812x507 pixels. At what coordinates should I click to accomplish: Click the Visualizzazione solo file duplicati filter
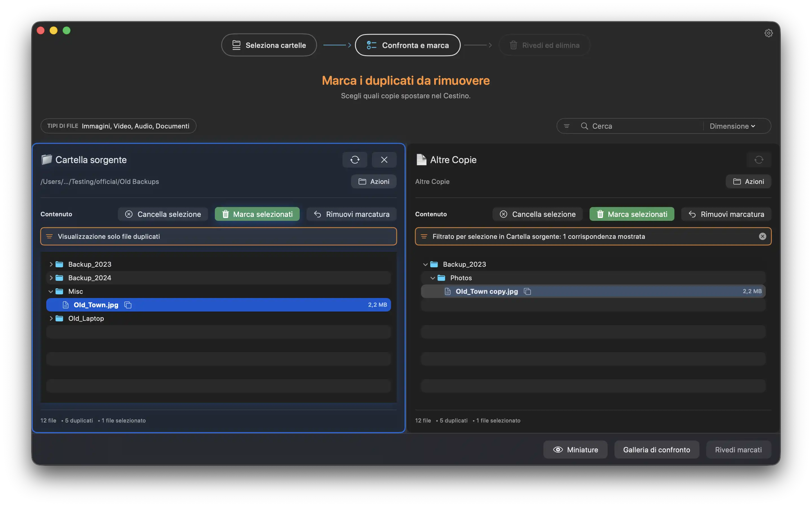(x=218, y=236)
